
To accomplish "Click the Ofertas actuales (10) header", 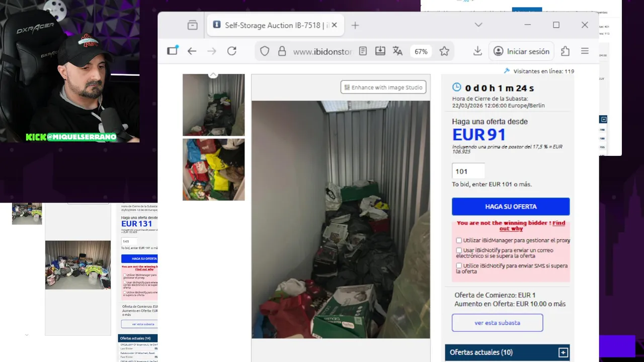I will pos(507,352).
